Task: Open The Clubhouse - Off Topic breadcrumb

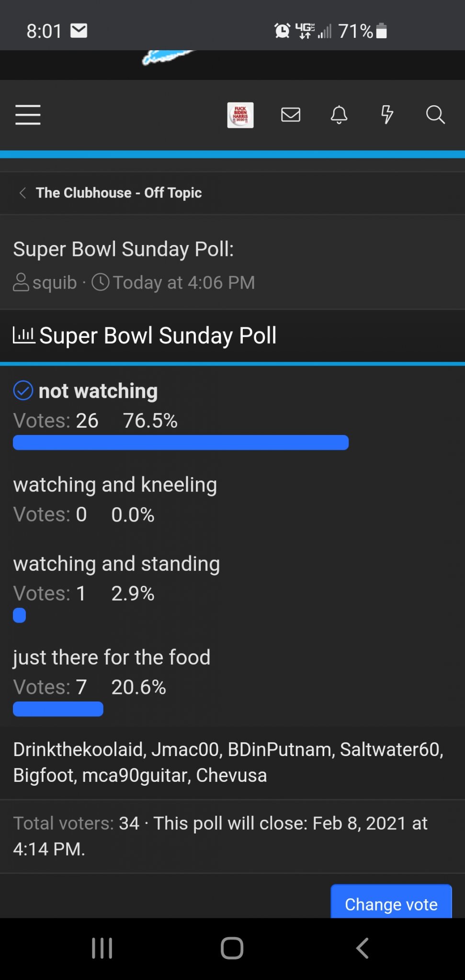Action: [119, 193]
